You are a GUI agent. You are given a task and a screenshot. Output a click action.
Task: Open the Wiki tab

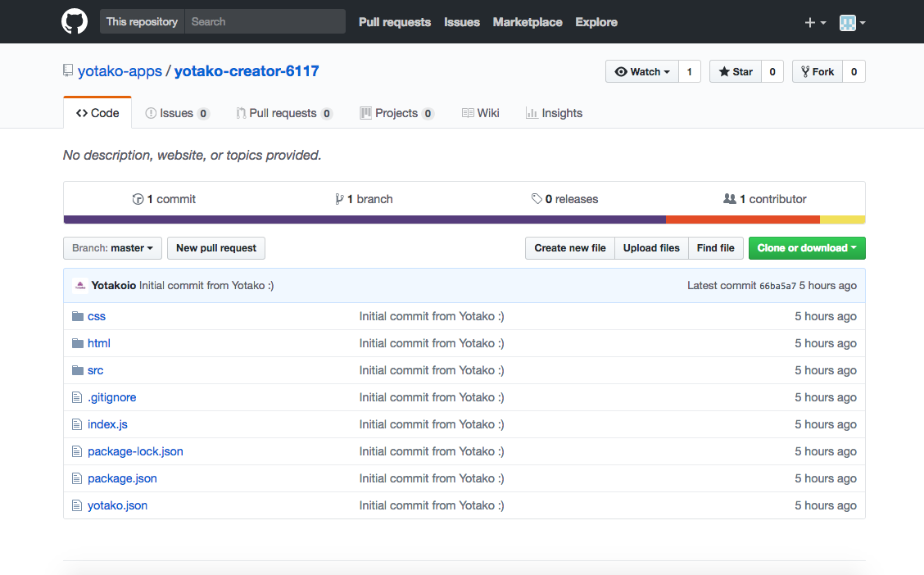tap(481, 113)
